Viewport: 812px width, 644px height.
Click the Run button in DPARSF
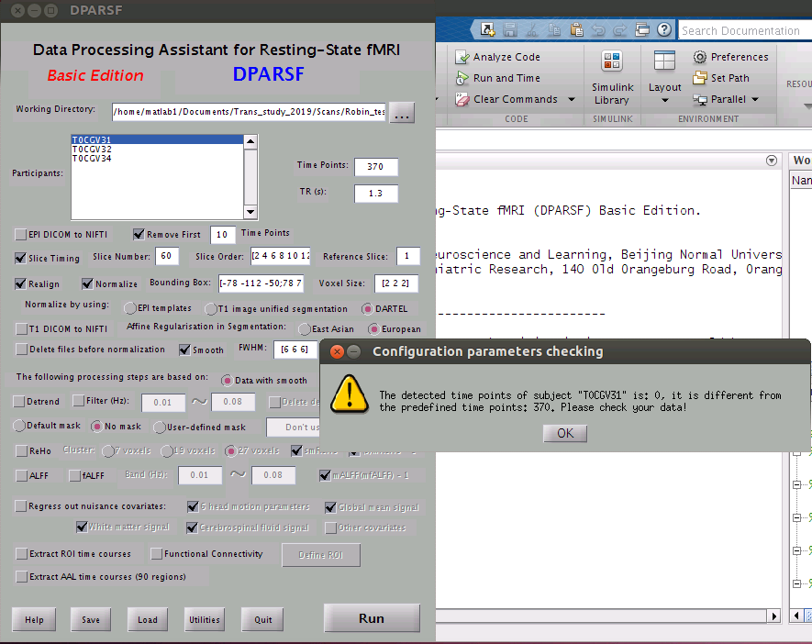(x=372, y=618)
